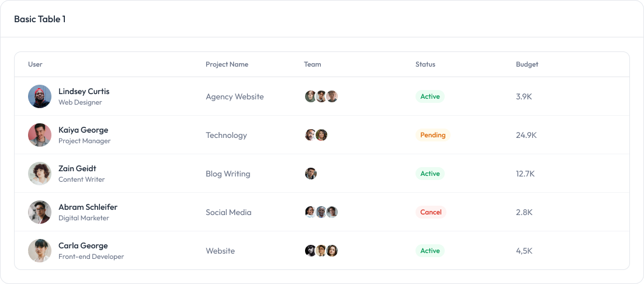Click the Pending status badge
Image resolution: width=644 pixels, height=284 pixels.
pyautogui.click(x=433, y=135)
